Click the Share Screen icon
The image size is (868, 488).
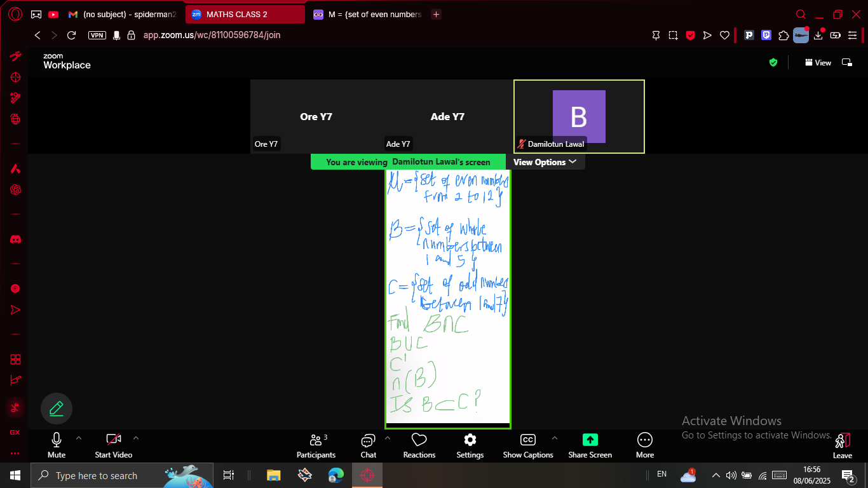coord(590,440)
